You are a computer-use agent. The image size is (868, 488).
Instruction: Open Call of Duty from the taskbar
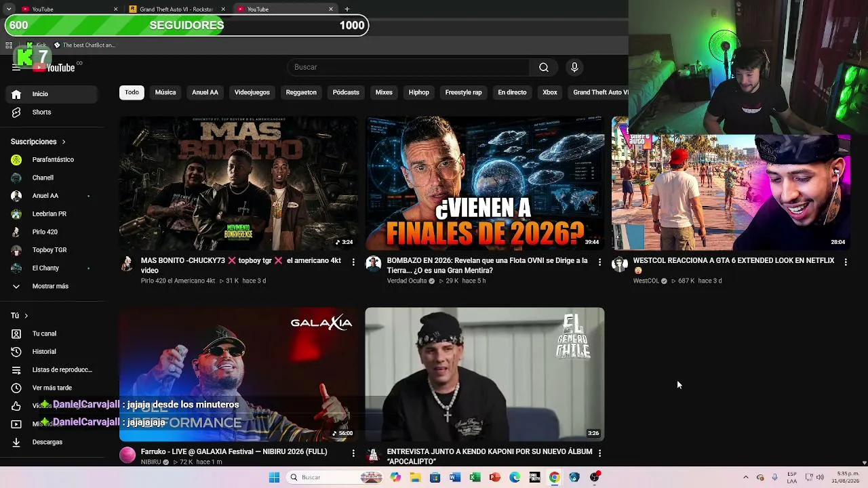click(x=534, y=477)
